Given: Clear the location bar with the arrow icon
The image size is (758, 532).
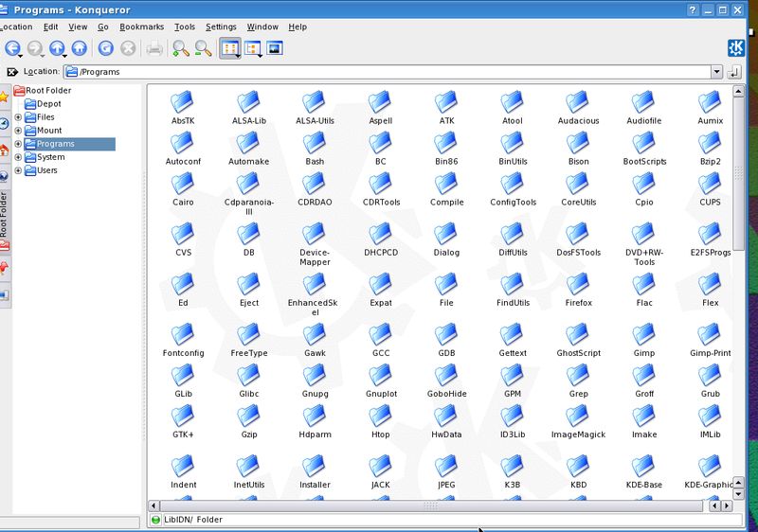Looking at the screenshot, I should (x=12, y=71).
